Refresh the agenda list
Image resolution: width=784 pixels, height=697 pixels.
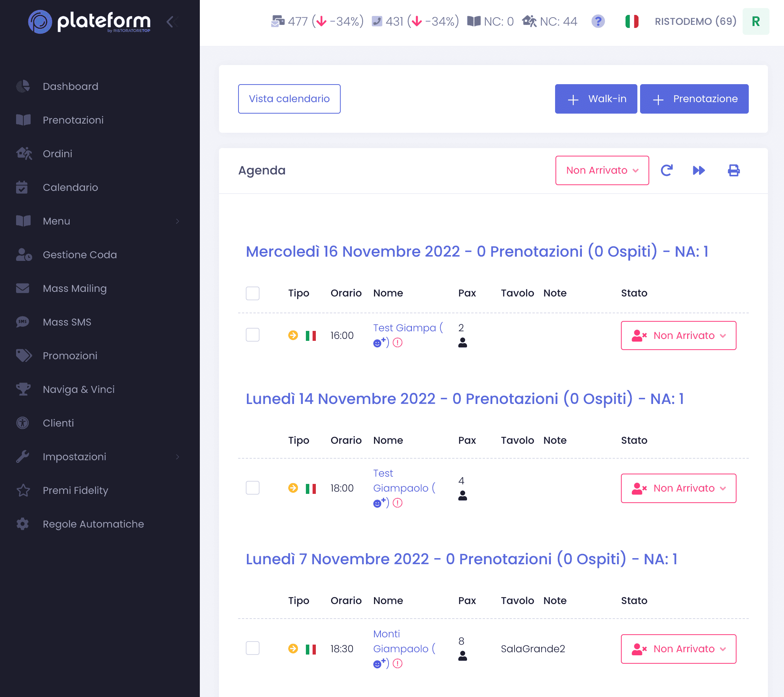pos(666,170)
